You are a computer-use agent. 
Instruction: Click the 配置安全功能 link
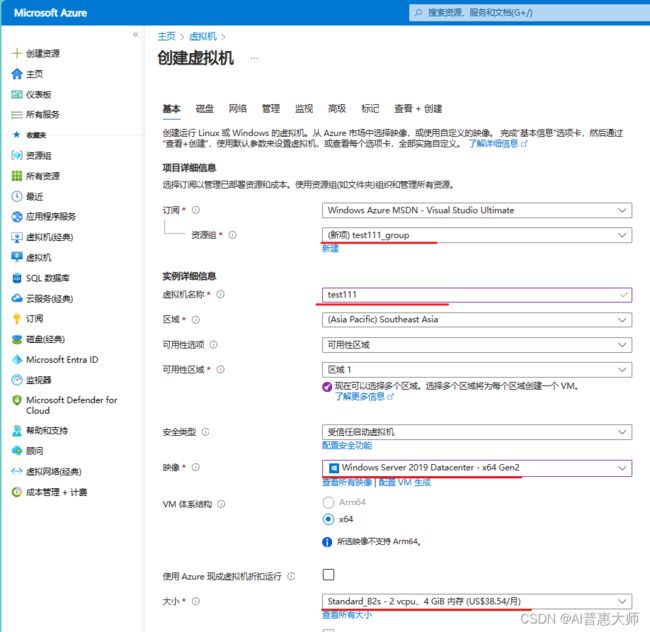[347, 445]
